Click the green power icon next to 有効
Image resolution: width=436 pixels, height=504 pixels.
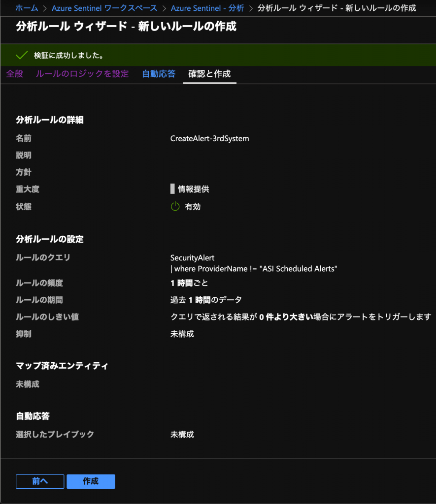175,206
